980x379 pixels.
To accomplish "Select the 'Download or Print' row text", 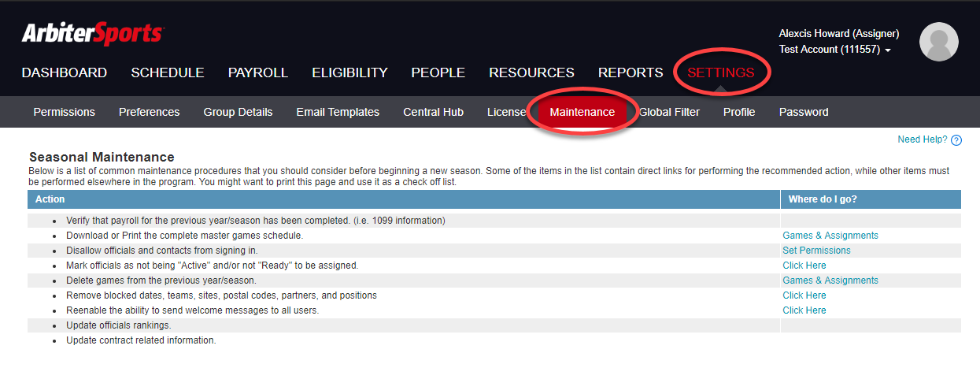I will point(184,236).
